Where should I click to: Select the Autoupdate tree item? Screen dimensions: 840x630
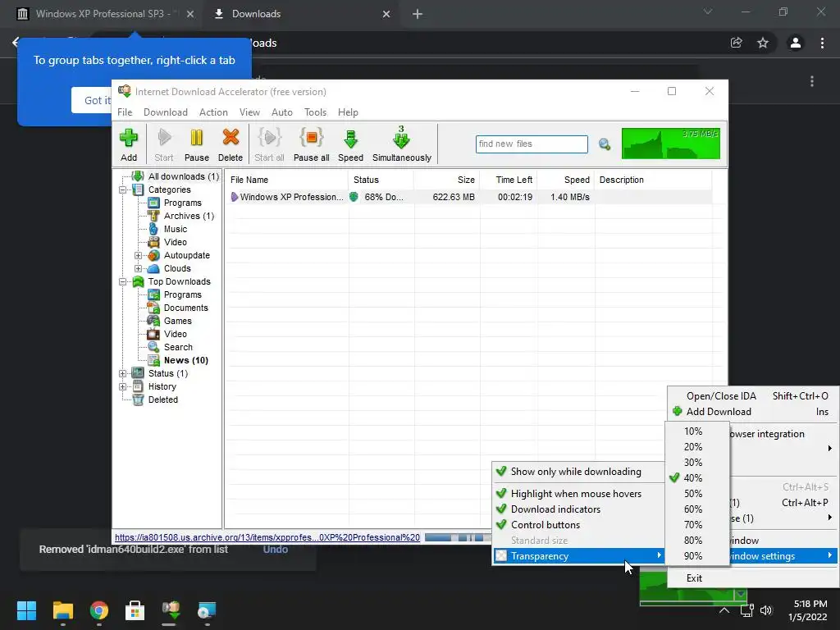[x=186, y=255]
